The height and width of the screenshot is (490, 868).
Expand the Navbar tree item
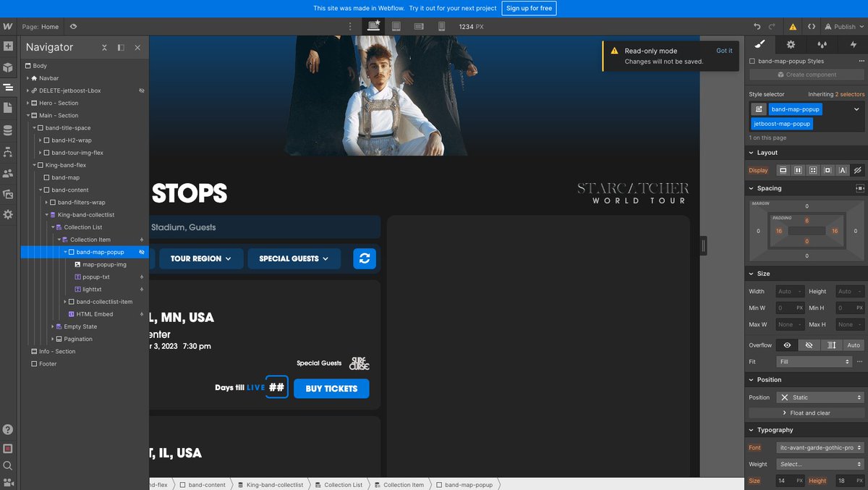(x=27, y=78)
